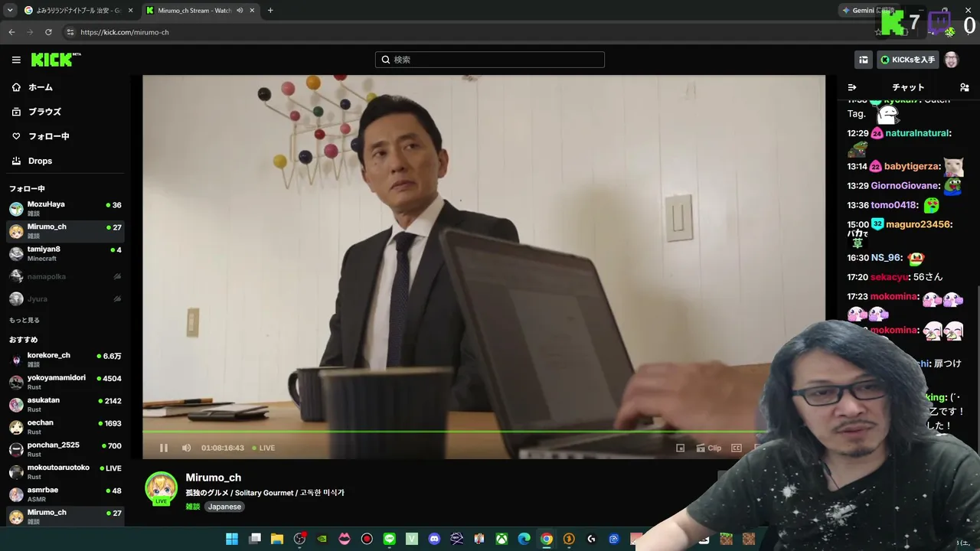Open the inventory box icon beside KICKsを入手

pos(864,60)
